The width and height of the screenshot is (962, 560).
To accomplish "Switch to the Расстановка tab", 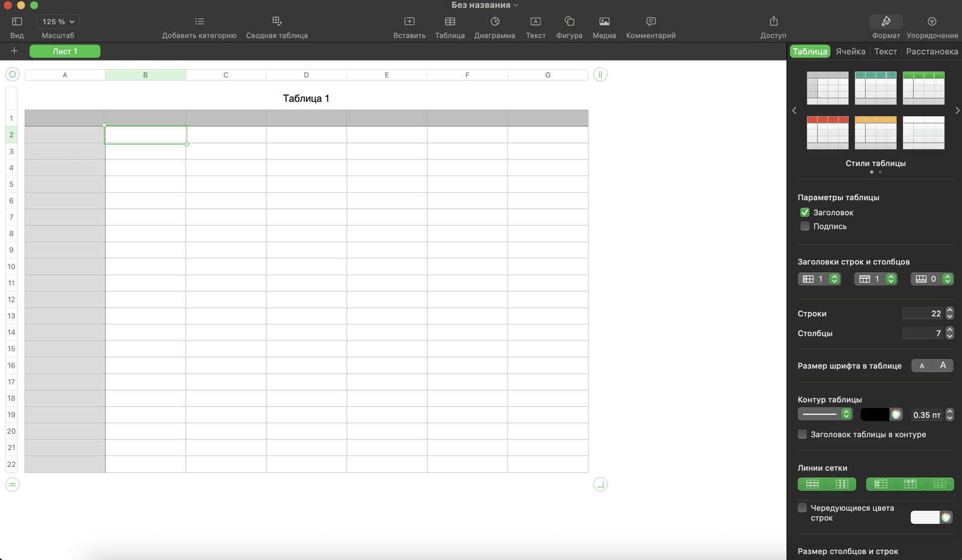I will coord(932,52).
